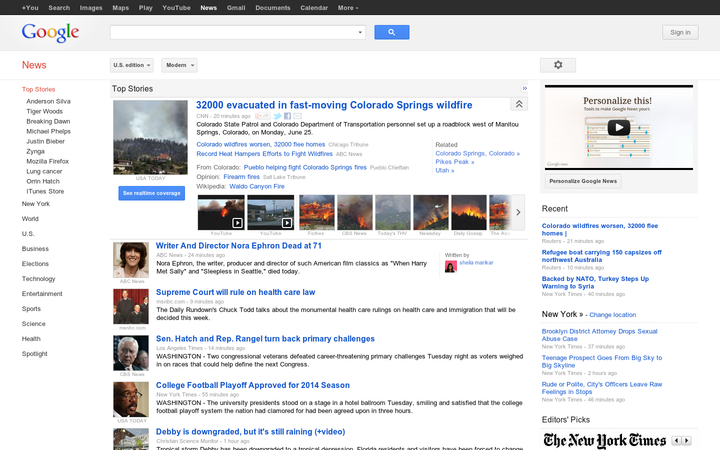Open Spotlight section in sidebar
The image size is (720, 450).
pyautogui.click(x=34, y=354)
